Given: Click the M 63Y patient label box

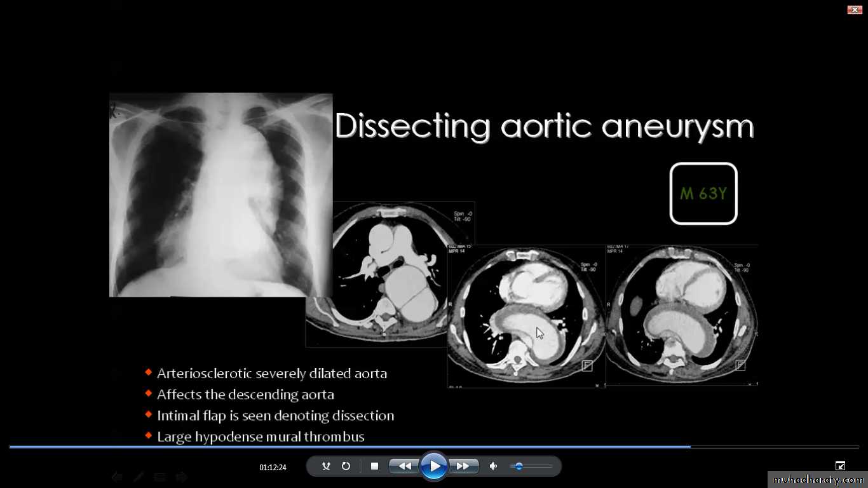Looking at the screenshot, I should [x=703, y=194].
